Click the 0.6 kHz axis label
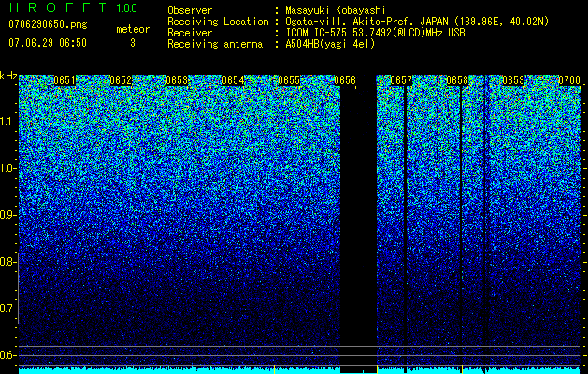588x374 pixels. (7, 355)
